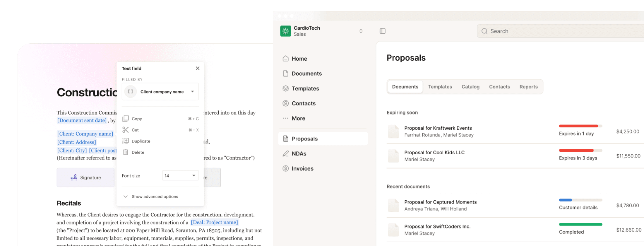The height and width of the screenshot is (246, 644).
Task: Switch to the Documents tab under Proposals
Action: (405, 87)
